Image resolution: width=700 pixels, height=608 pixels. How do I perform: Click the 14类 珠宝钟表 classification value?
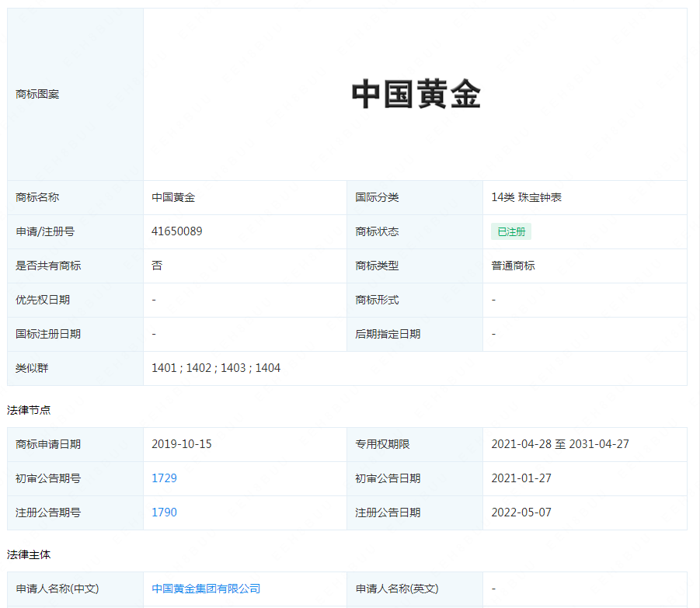(x=526, y=197)
